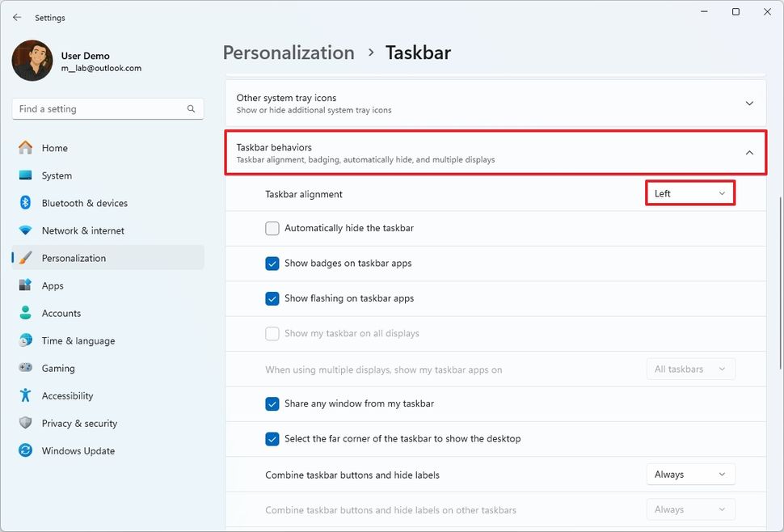784x532 pixels.
Task: Open the Taskbar alignment dropdown
Action: click(x=689, y=193)
